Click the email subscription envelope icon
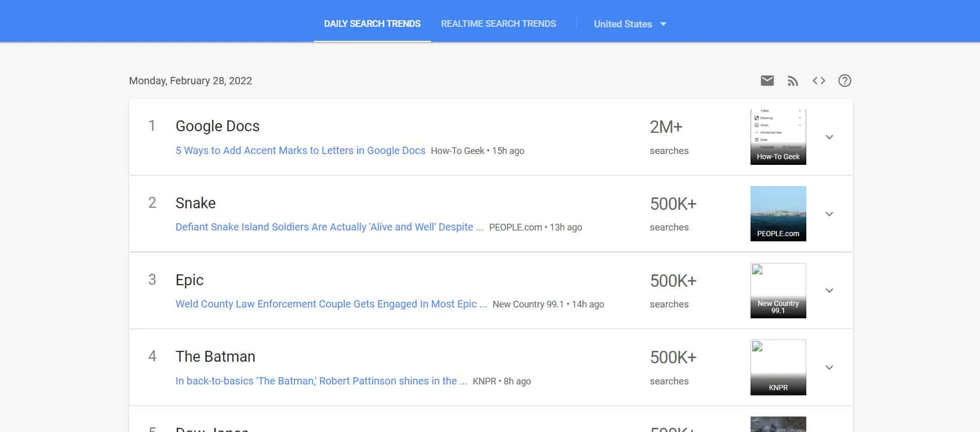This screenshot has height=432, width=980. coord(767,81)
